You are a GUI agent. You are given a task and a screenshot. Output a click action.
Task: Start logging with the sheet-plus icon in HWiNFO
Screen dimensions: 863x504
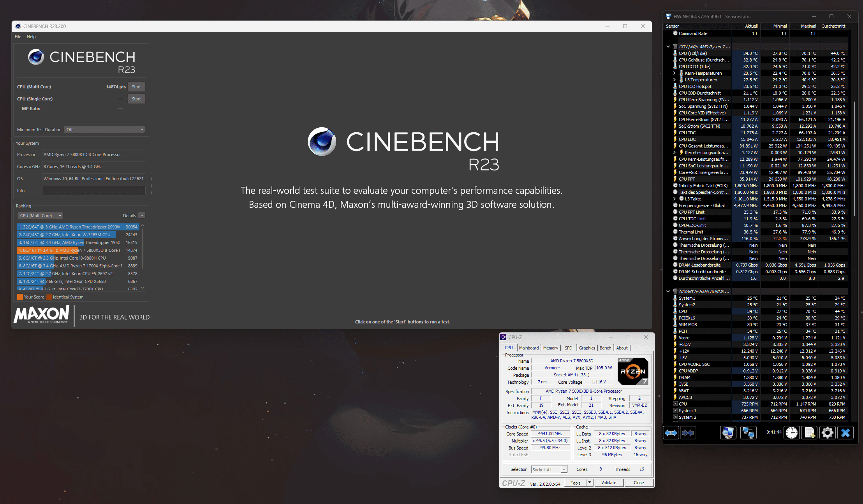tap(810, 433)
